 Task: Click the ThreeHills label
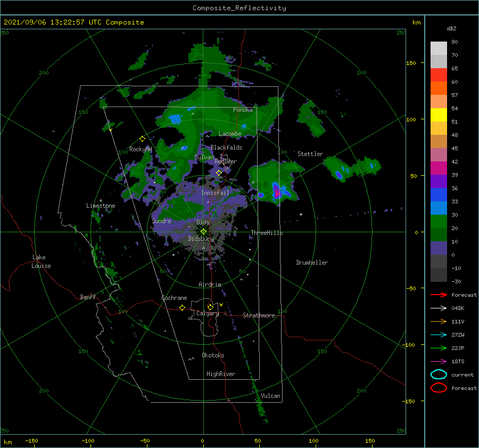(267, 233)
